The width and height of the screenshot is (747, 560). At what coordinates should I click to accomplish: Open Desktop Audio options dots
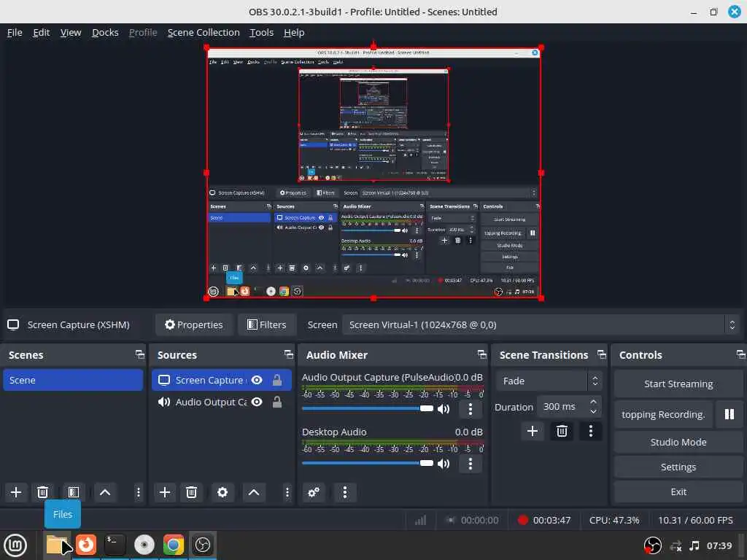[471, 463]
